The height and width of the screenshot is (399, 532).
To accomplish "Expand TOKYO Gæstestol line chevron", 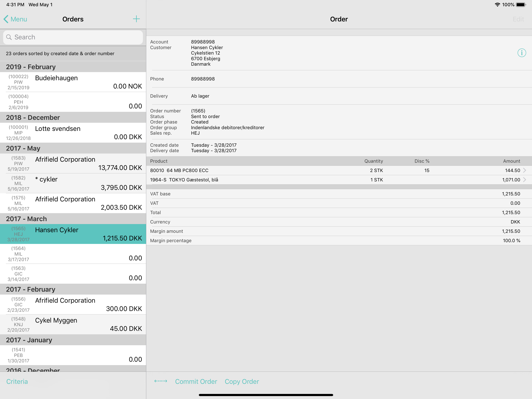I will click(x=525, y=180).
